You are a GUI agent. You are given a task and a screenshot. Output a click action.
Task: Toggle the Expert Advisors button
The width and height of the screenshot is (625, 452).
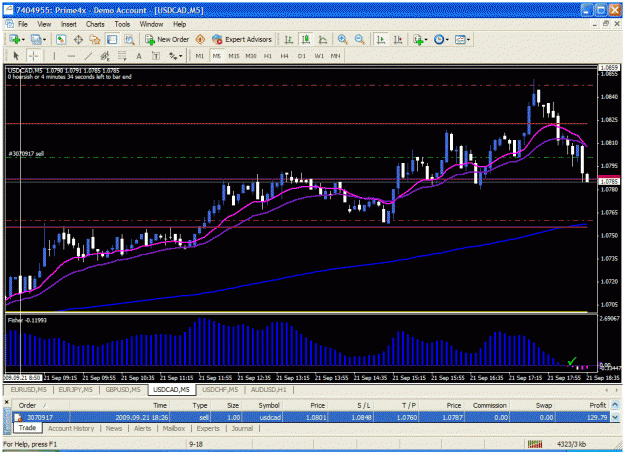(242, 39)
